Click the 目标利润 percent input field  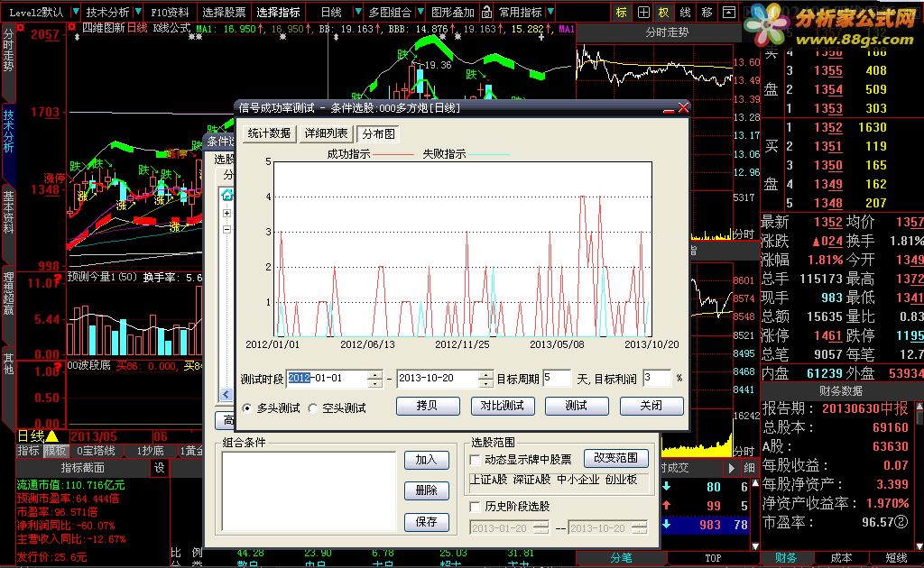(x=657, y=379)
